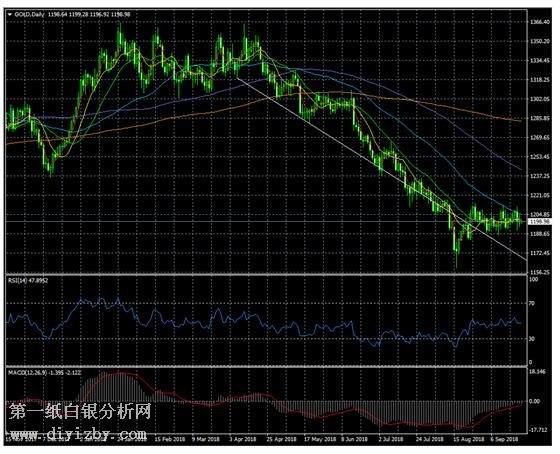Click the 8 Jun 2018 date label
560x454 pixels.
tap(354, 439)
